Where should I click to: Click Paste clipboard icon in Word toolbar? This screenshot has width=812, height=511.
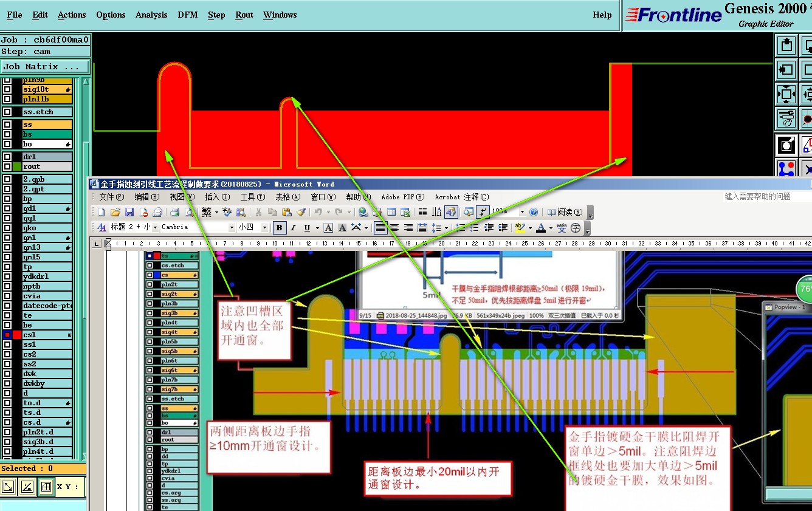tap(287, 212)
